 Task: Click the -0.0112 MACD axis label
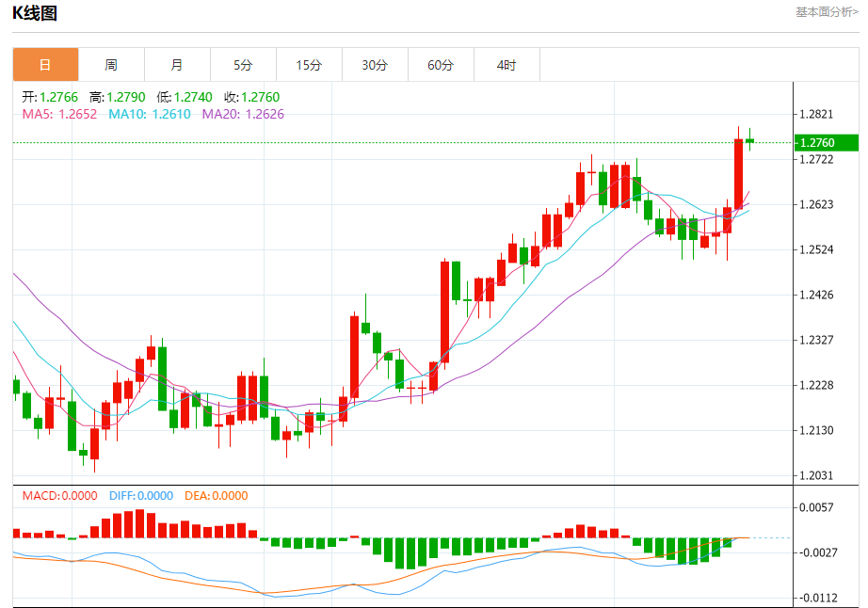tap(817, 598)
